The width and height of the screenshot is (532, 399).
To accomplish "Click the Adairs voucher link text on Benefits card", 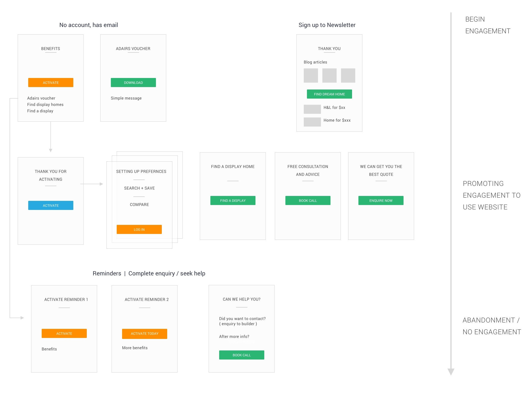I will (x=41, y=98).
